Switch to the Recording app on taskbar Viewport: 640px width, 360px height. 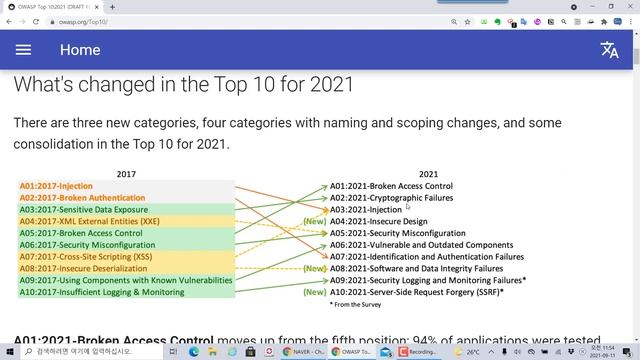[x=418, y=351]
